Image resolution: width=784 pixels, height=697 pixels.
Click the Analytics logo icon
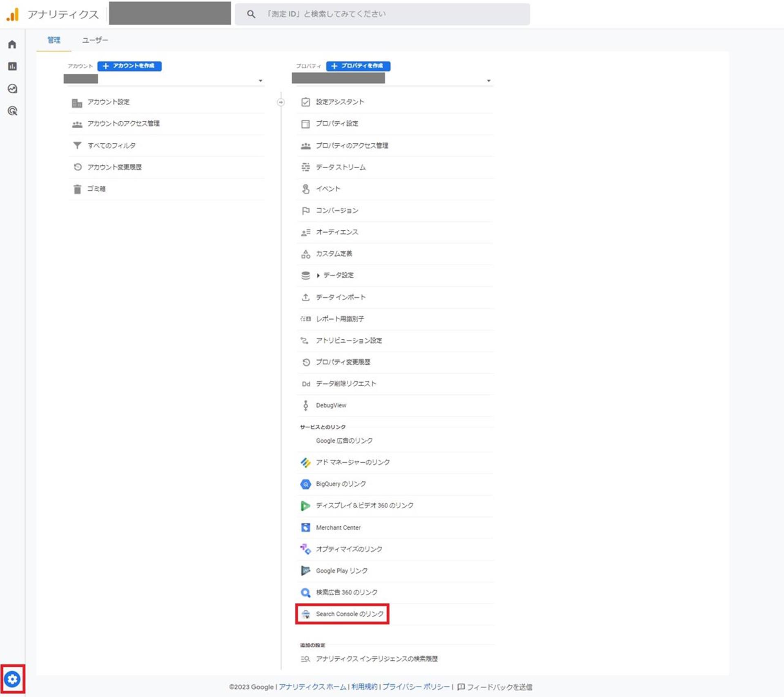(x=13, y=14)
